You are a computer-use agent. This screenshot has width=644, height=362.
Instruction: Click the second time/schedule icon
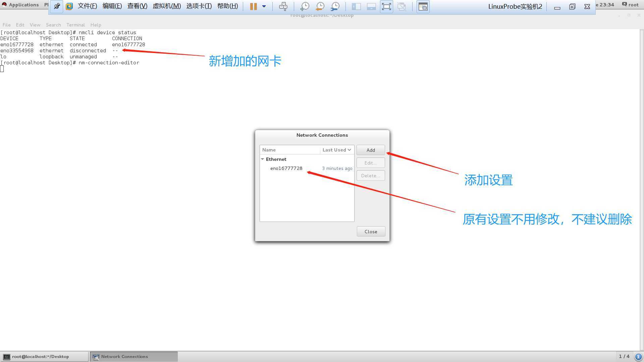(x=320, y=6)
